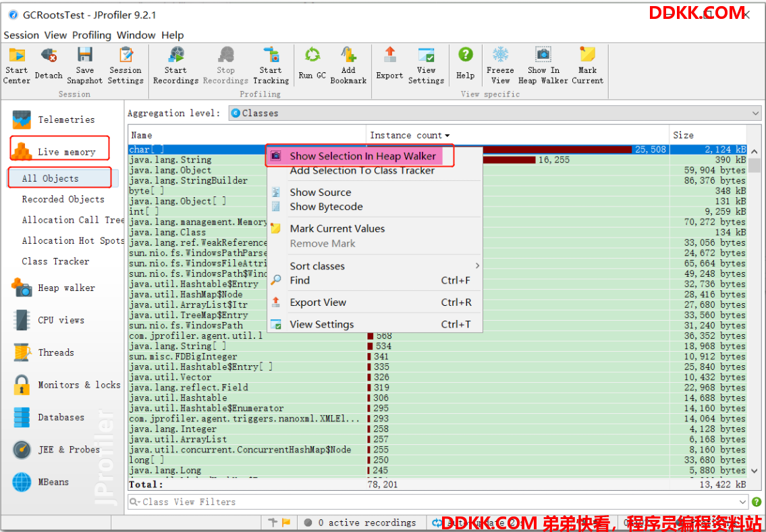Open the Class View Filters dropdown arrow
The height and width of the screenshot is (532, 766).
pyautogui.click(x=743, y=502)
